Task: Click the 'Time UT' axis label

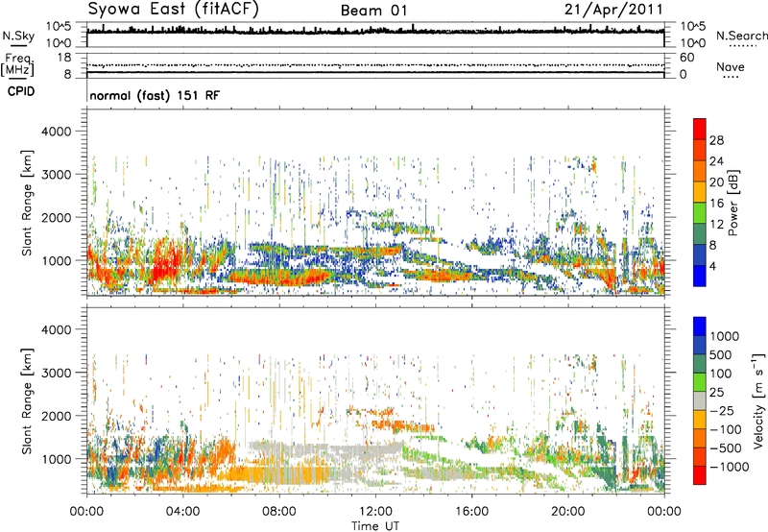Action: tap(375, 525)
